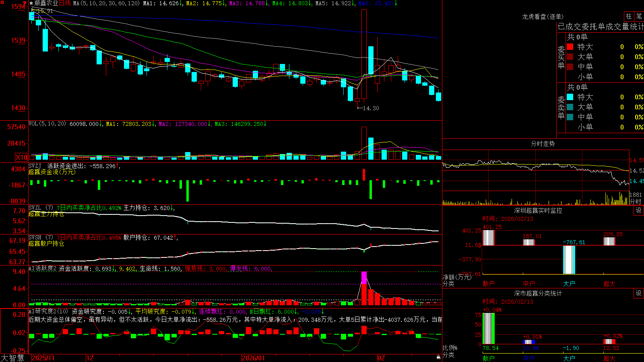Click the star icon before 顺鑫农业
Screen dimensions: 644x362
31,3
